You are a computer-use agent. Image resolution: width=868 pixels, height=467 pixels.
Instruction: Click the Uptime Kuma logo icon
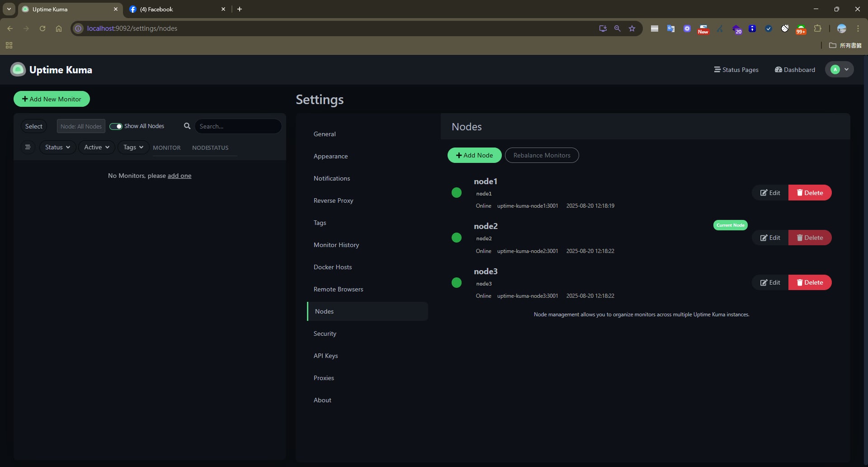pyautogui.click(x=18, y=70)
